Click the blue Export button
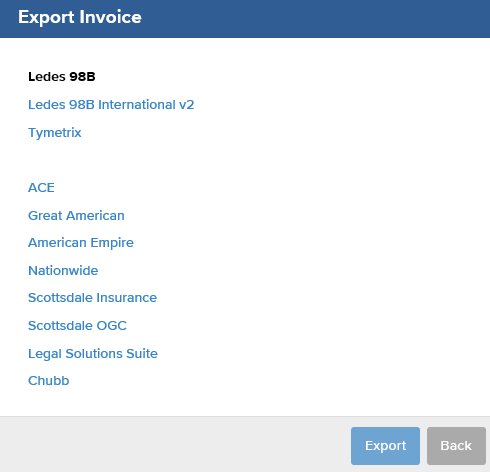The image size is (490, 472). [x=385, y=446]
